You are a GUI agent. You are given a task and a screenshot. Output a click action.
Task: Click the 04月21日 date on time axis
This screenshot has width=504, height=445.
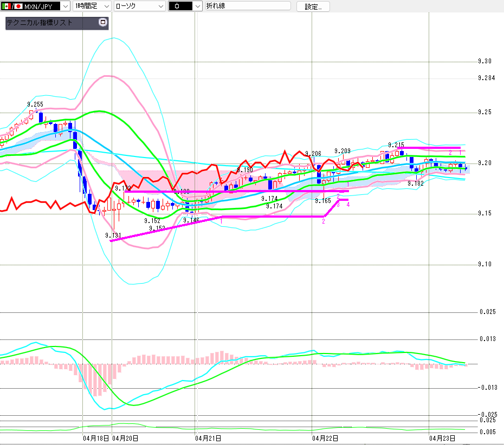click(208, 437)
